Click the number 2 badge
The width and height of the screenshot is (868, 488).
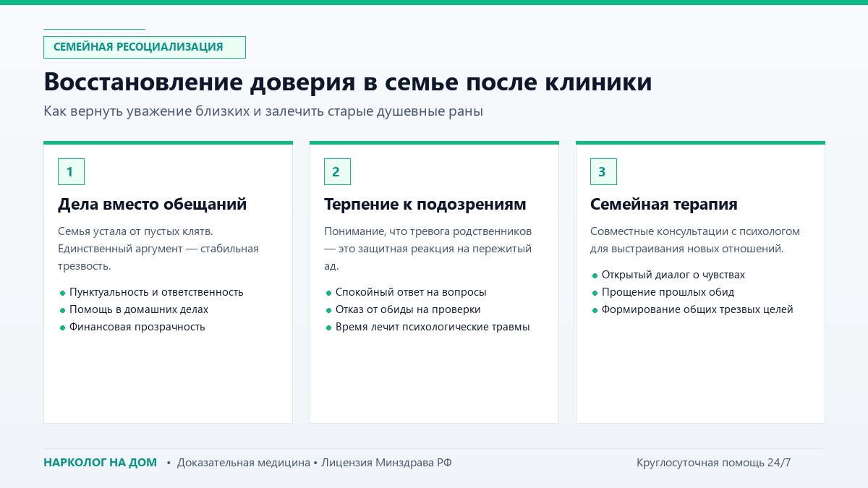pos(337,172)
